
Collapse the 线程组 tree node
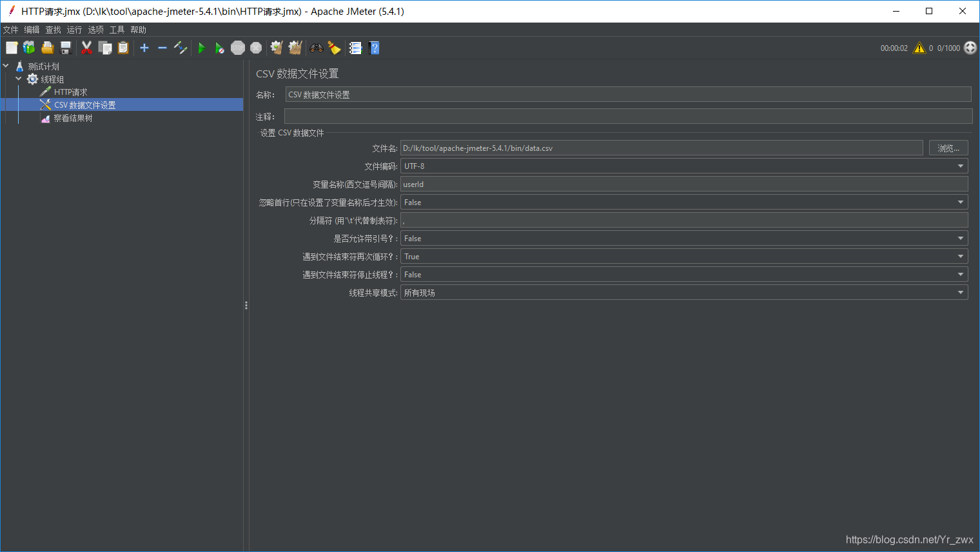point(18,79)
